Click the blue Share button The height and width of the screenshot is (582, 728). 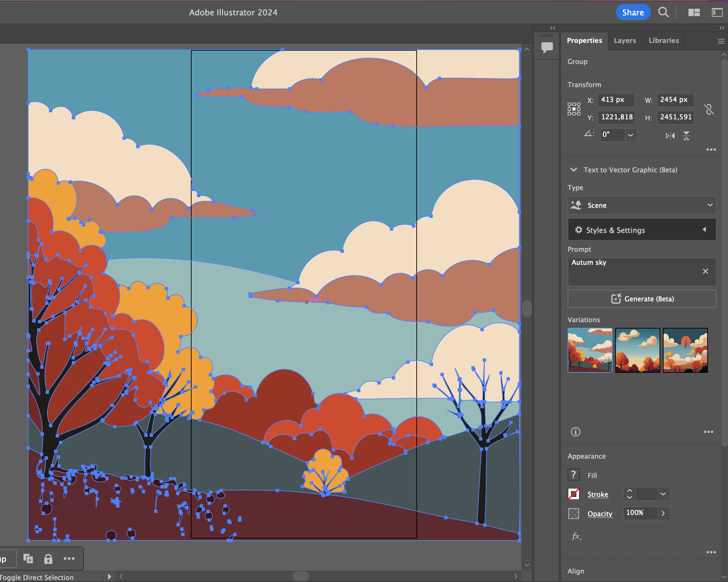coord(633,12)
